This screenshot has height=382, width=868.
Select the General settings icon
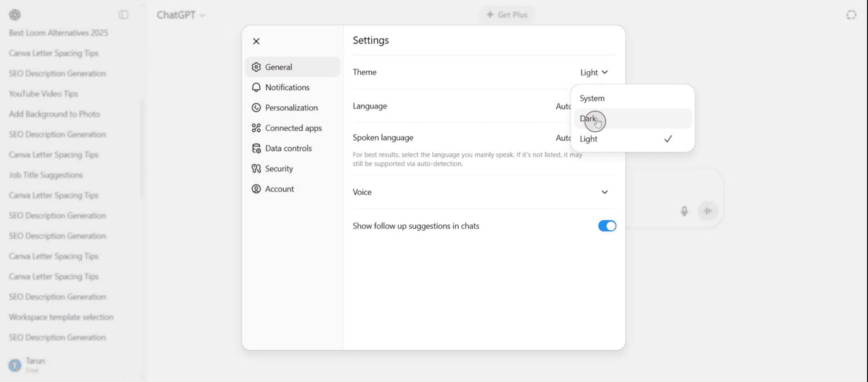[256, 67]
